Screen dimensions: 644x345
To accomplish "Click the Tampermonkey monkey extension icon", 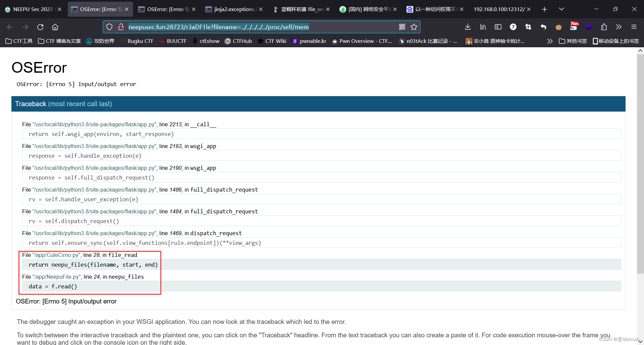I will click(x=558, y=27).
